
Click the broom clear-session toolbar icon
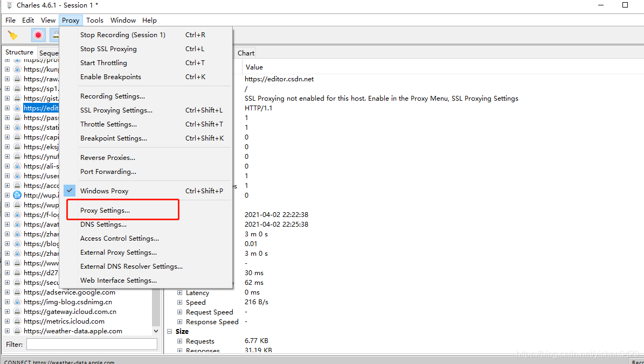[x=13, y=36]
